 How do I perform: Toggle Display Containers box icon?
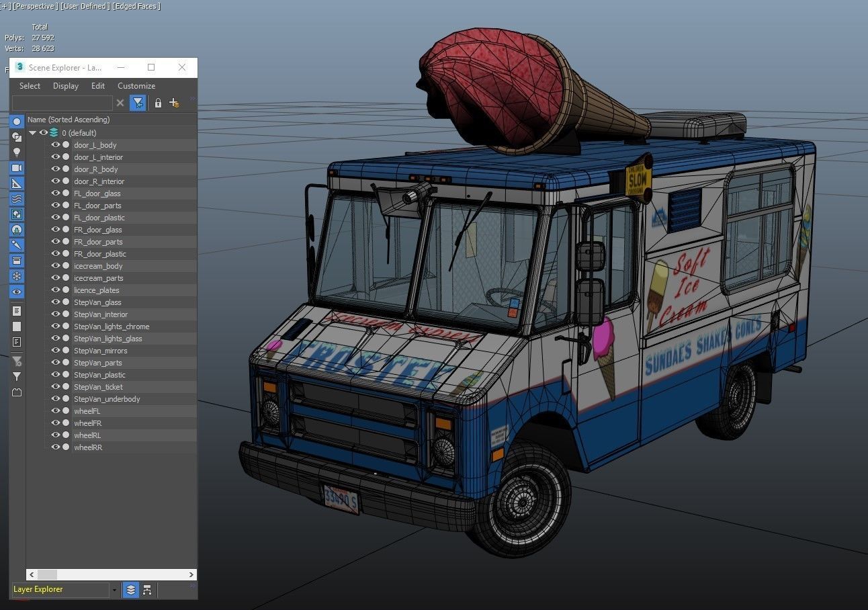point(17,261)
